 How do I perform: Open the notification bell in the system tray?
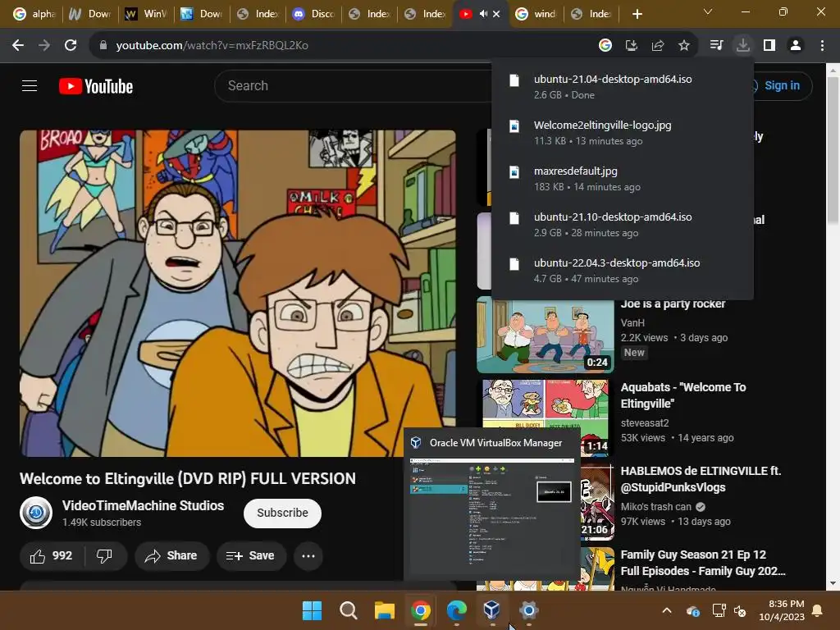tap(818, 610)
